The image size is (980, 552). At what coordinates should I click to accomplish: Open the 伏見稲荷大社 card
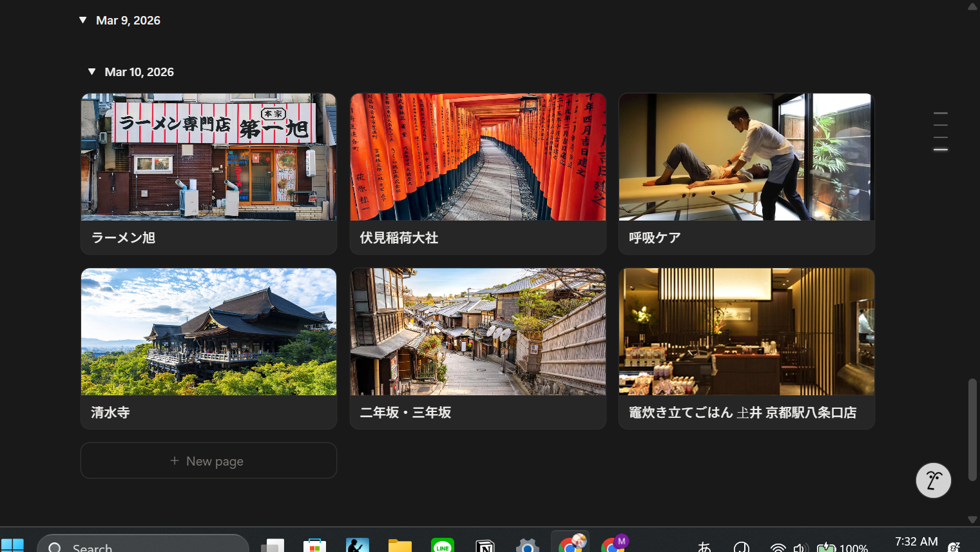click(x=477, y=173)
